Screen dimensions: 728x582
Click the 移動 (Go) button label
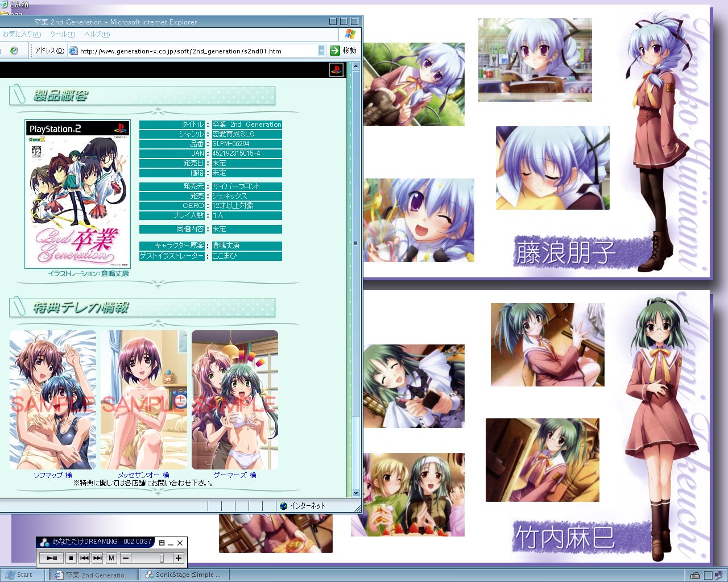349,51
